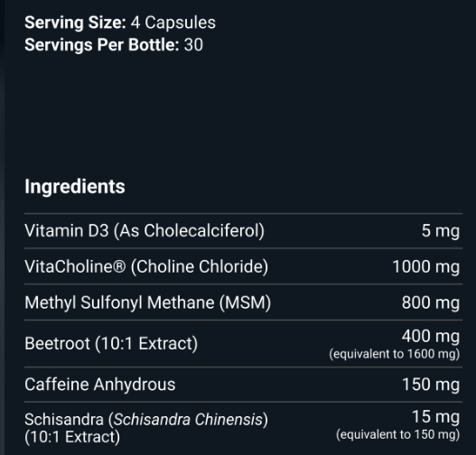Screen dimensions: 476x455
Task: Click the 5 mg Vitamin D3 amount
Action: [x=441, y=231]
